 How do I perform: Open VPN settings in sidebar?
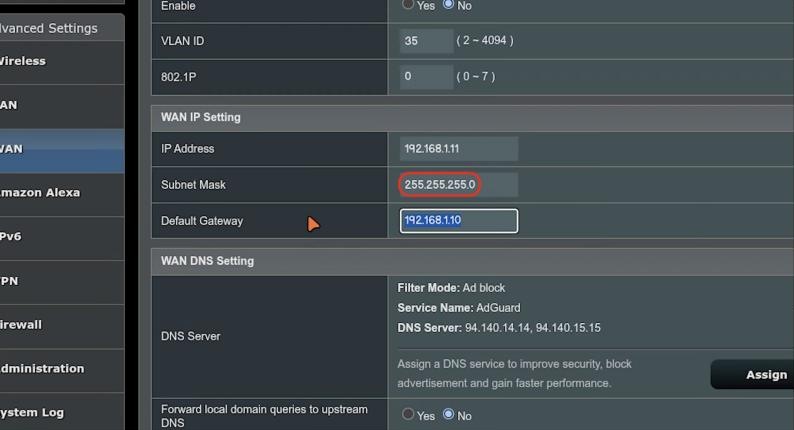click(x=62, y=282)
